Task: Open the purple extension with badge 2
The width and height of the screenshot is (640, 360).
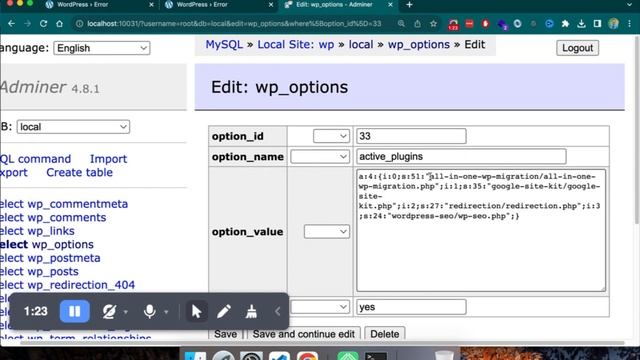Action: 502,24
